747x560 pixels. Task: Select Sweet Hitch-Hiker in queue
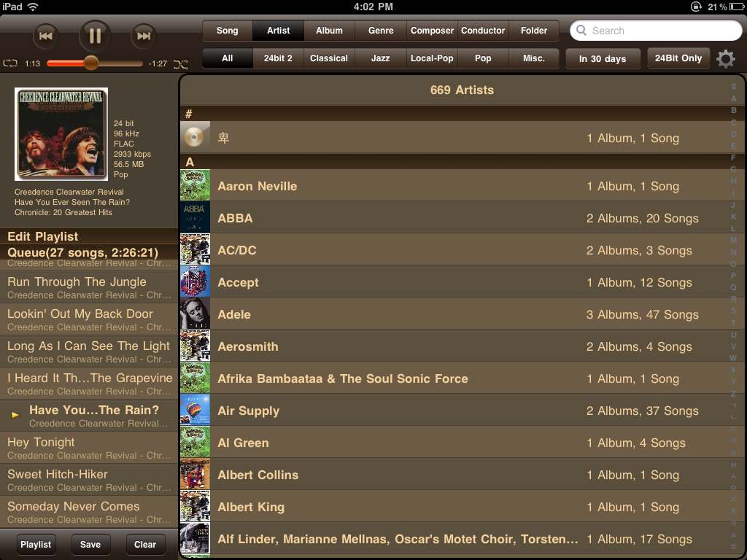[89, 480]
